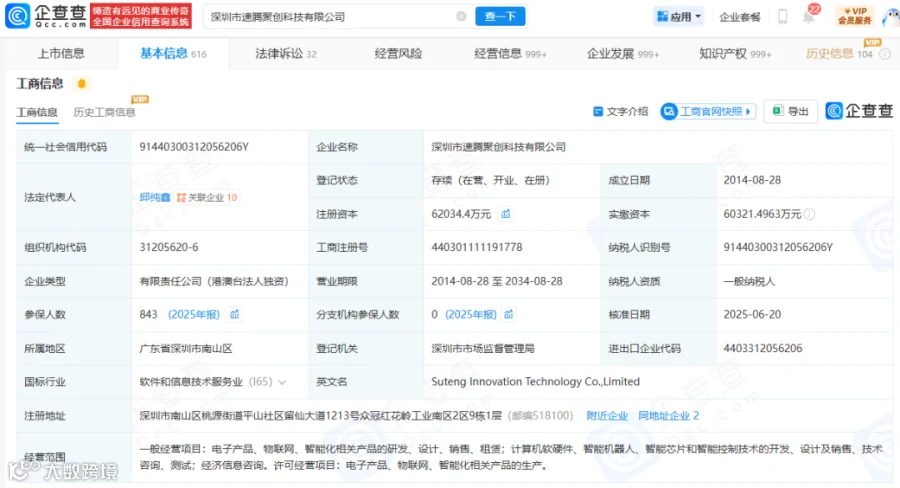The image size is (900, 488).
Task: Click the 企查查 brand logo in toolbar
Action: pos(859,111)
